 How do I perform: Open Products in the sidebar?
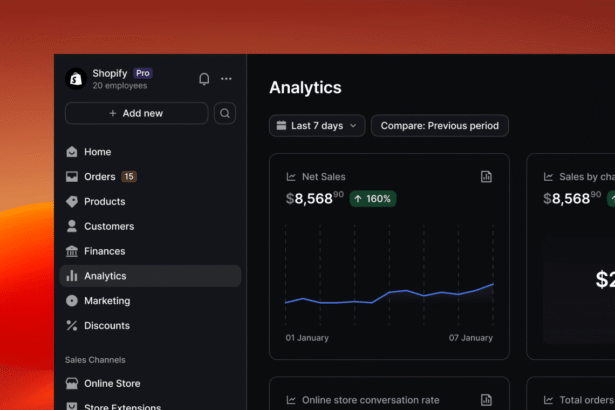pyautogui.click(x=150, y=202)
